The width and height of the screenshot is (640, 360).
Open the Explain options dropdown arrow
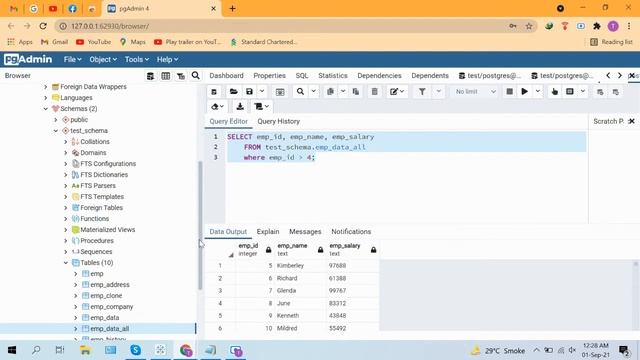(583, 92)
